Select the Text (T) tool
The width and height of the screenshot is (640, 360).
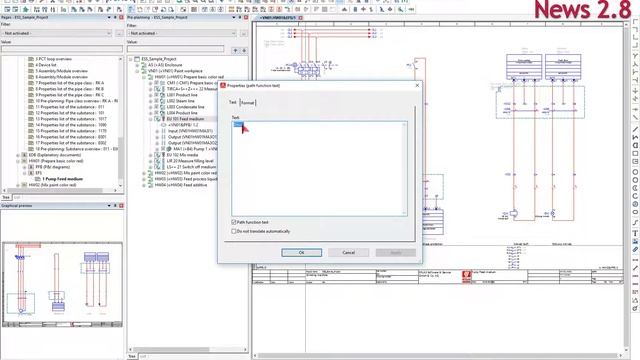point(636,233)
